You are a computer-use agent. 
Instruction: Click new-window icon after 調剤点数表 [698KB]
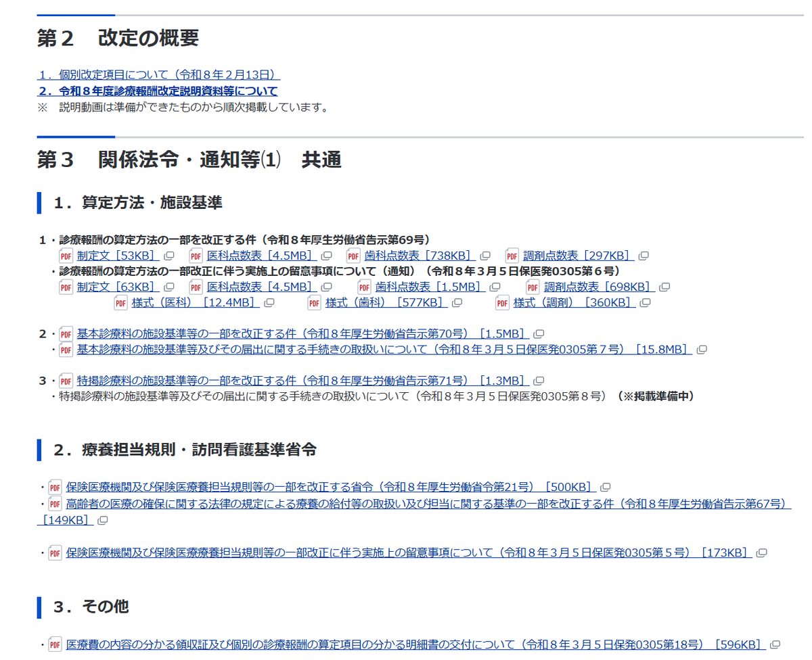(664, 287)
